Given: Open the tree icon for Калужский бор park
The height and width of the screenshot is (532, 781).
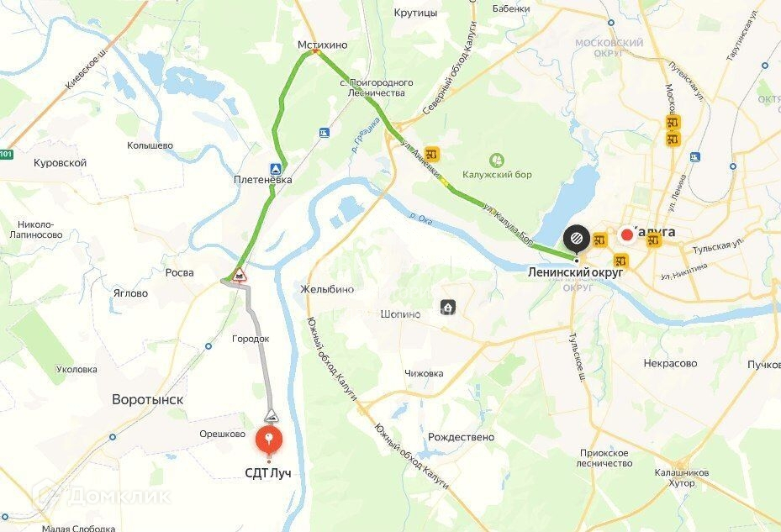Looking at the screenshot, I should 497,161.
